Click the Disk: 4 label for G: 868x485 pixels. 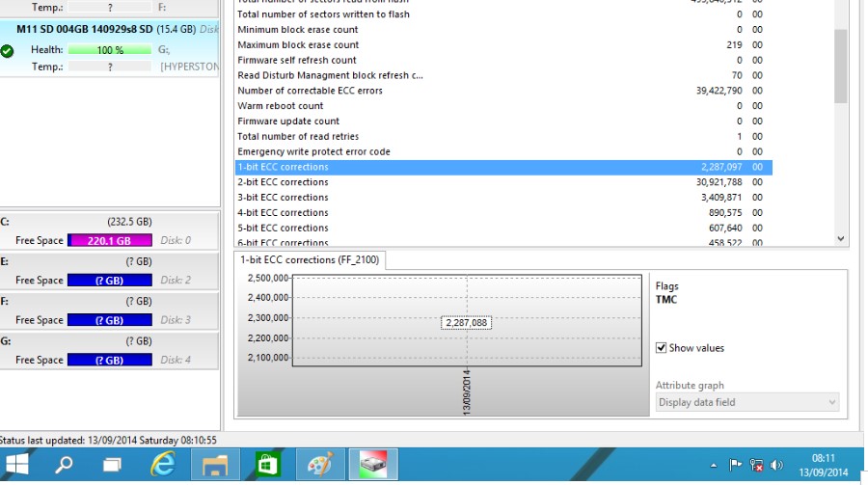pos(176,360)
